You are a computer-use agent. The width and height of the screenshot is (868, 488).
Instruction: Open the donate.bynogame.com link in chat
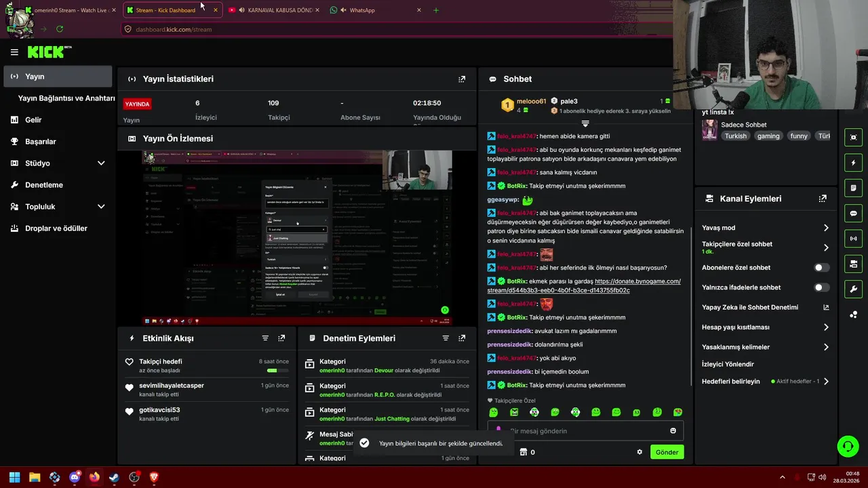pos(584,286)
